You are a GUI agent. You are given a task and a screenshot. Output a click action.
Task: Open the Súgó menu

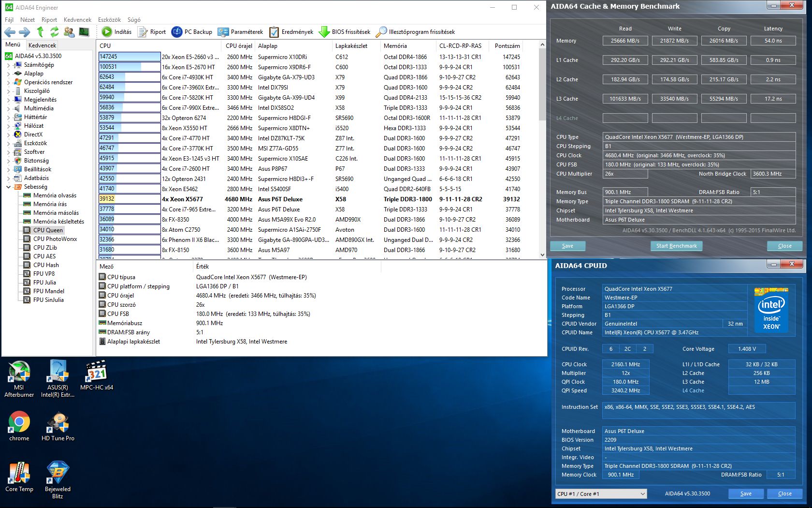(x=134, y=20)
